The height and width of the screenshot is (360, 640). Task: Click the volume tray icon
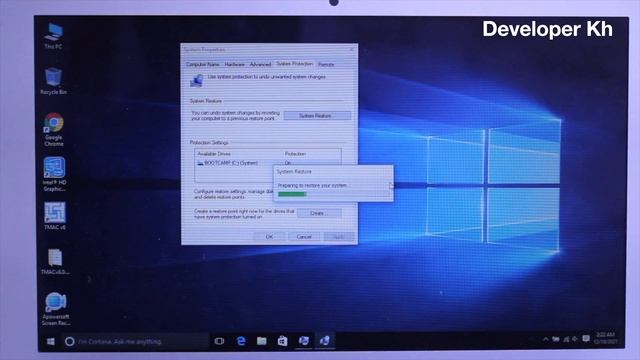pos(575,339)
